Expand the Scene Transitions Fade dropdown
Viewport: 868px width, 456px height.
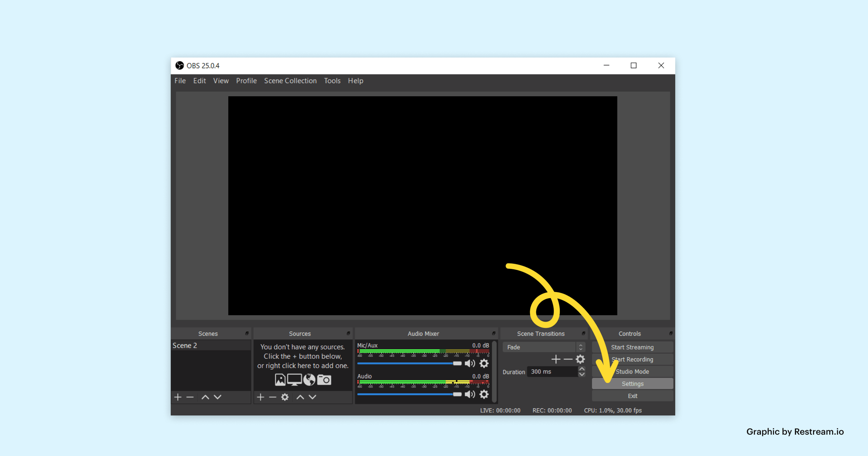pos(581,347)
